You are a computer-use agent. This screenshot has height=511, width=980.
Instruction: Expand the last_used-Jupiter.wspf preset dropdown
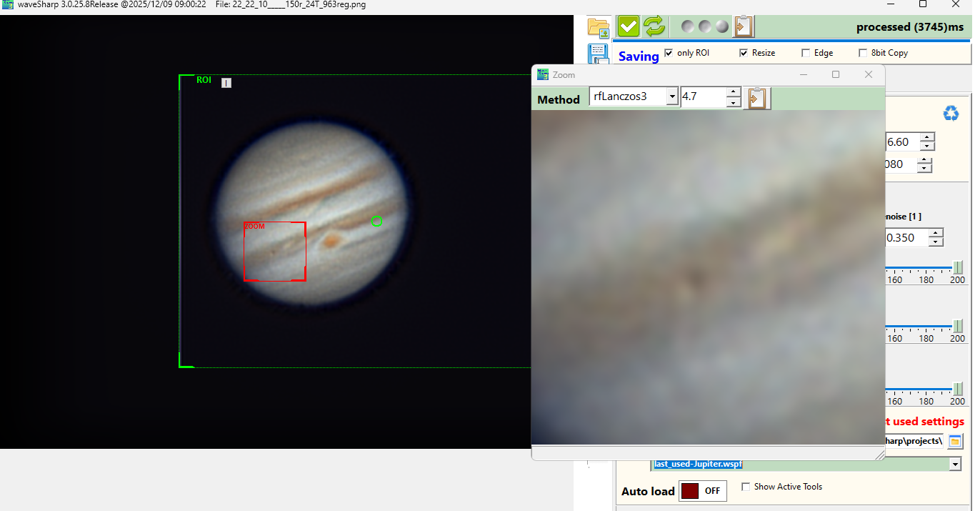point(955,465)
